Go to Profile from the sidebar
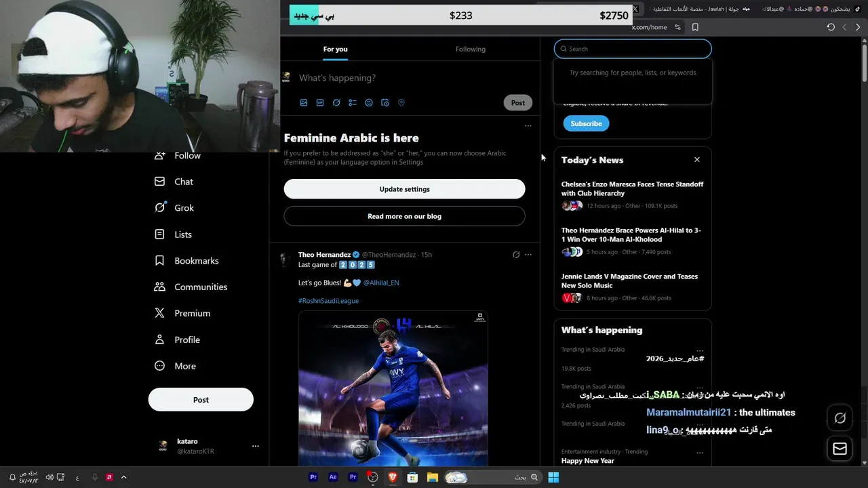 point(177,340)
